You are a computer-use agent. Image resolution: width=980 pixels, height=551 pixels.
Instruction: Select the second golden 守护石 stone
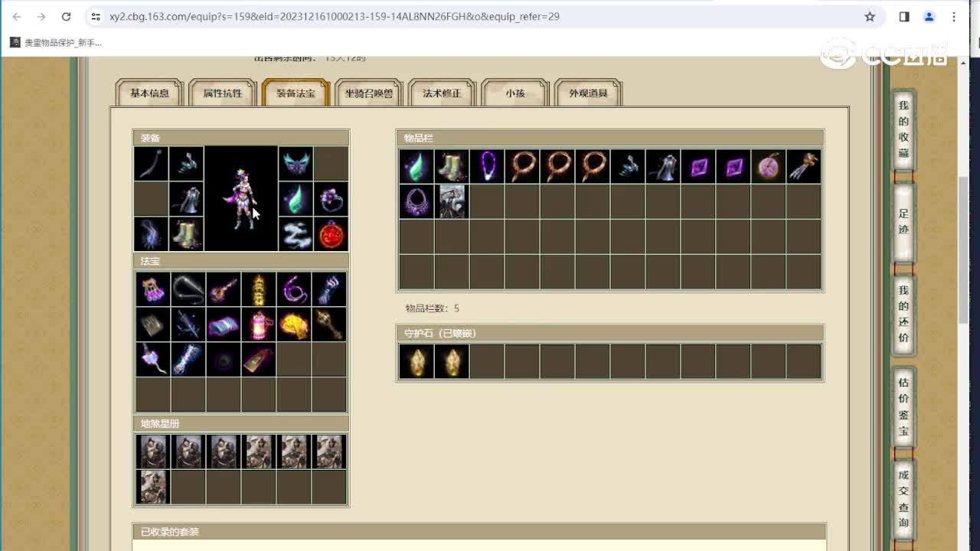pyautogui.click(x=452, y=361)
